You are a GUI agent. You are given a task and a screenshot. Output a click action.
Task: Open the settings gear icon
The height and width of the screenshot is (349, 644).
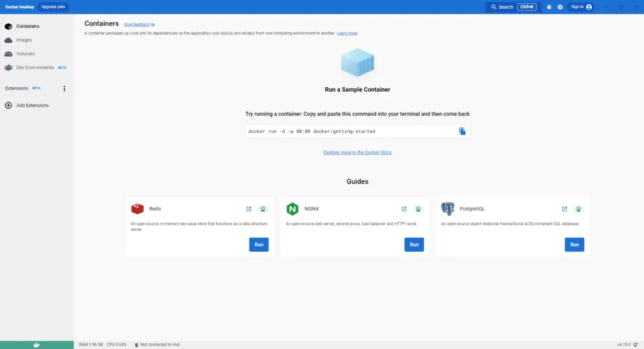coord(560,7)
